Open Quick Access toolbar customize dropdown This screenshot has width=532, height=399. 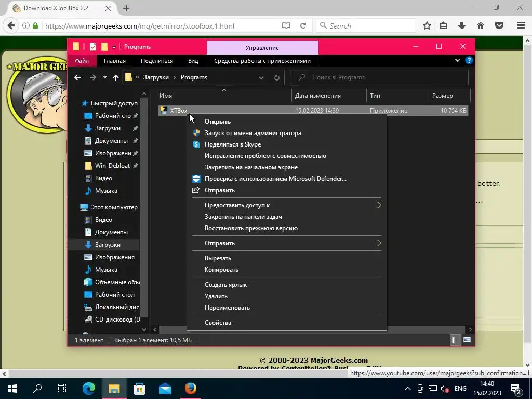(x=114, y=47)
